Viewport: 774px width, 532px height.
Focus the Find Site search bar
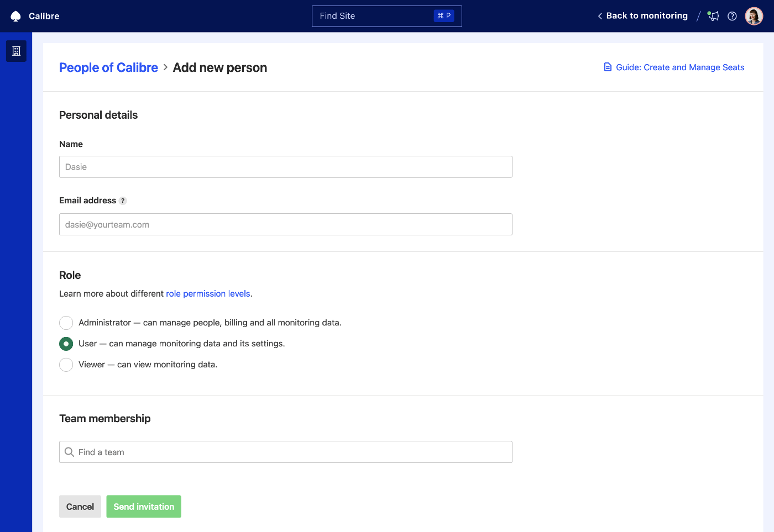tap(386, 16)
